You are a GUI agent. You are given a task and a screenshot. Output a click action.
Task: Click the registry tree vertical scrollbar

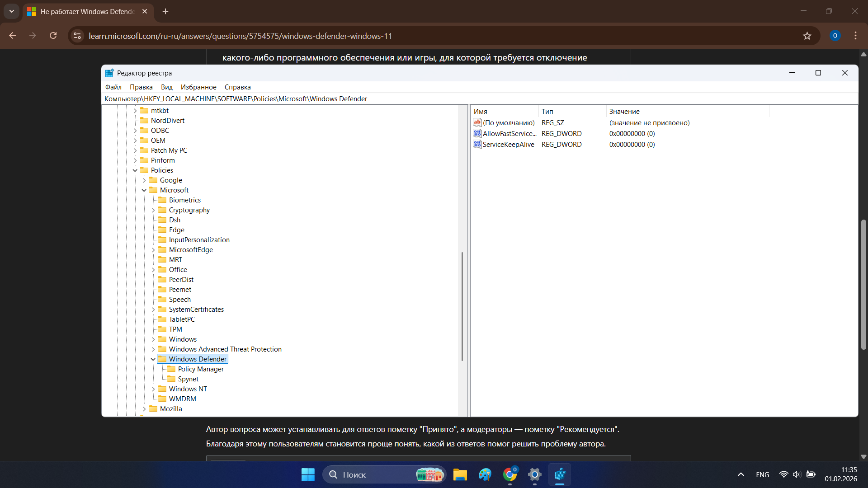tap(462, 306)
